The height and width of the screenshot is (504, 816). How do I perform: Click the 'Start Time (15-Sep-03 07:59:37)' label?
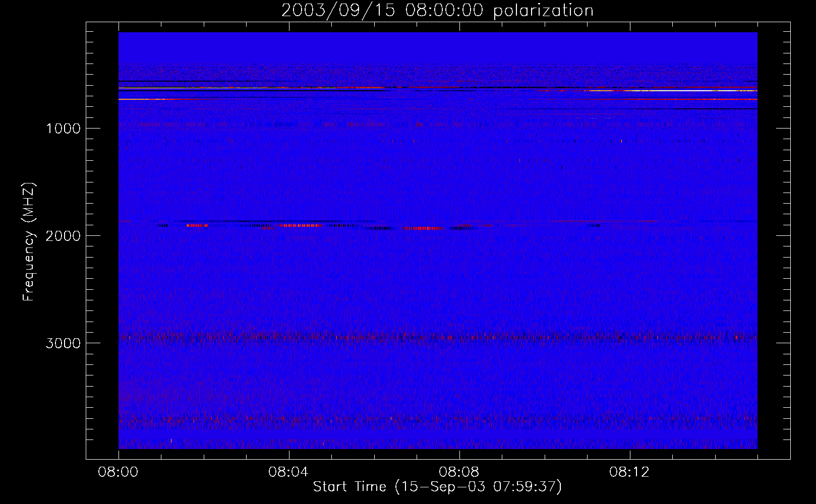(x=437, y=487)
